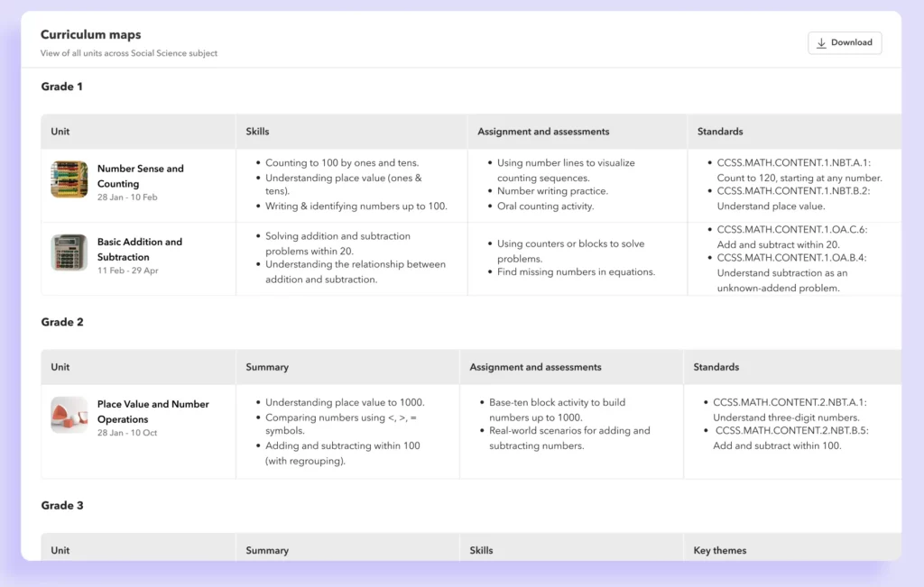Viewport: 924px width, 587px height.
Task: Open the Number Sense and Counting unit
Action: click(140, 176)
